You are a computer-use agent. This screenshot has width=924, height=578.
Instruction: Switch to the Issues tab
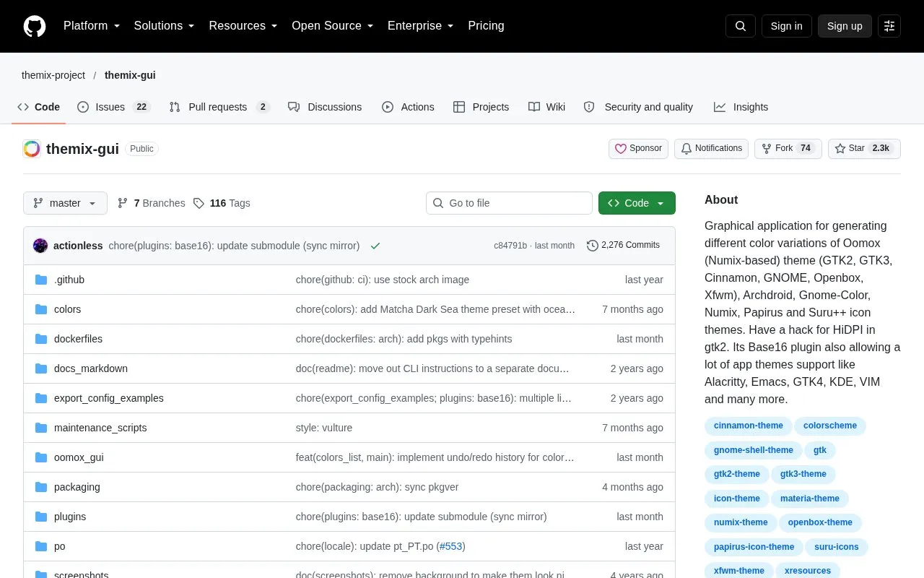point(113,107)
